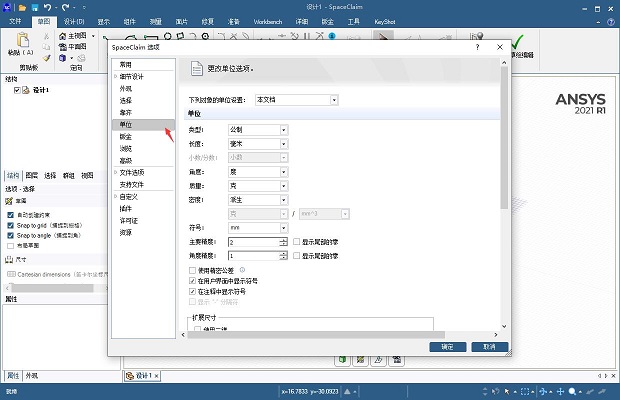Click the 角度精度 value field
620x400 pixels.
coord(254,256)
